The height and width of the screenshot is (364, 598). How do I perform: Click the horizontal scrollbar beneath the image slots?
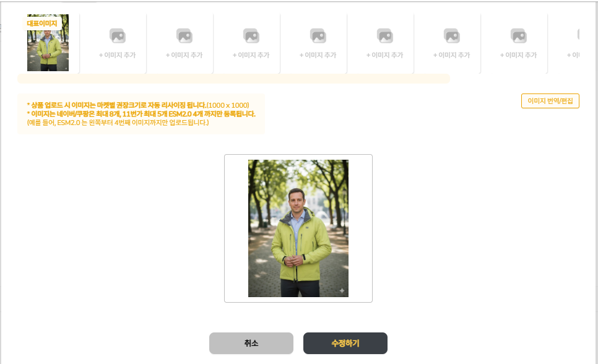(233, 79)
